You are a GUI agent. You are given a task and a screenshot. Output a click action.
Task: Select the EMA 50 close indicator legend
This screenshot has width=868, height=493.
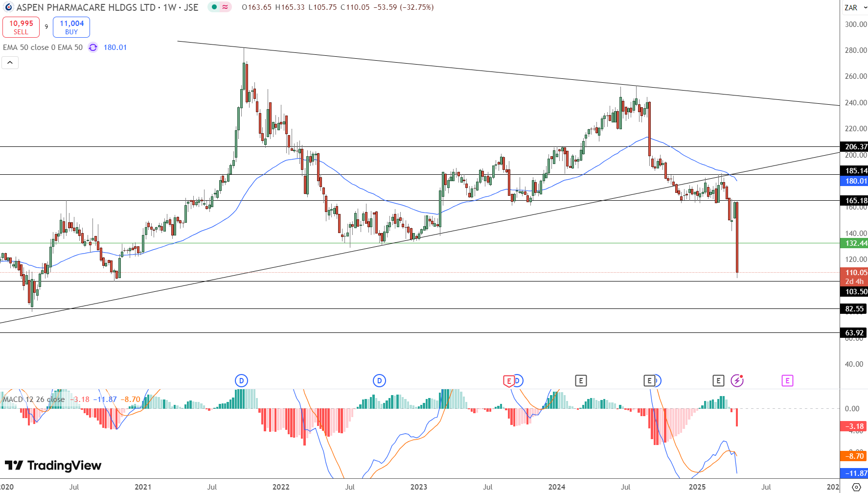click(x=43, y=47)
